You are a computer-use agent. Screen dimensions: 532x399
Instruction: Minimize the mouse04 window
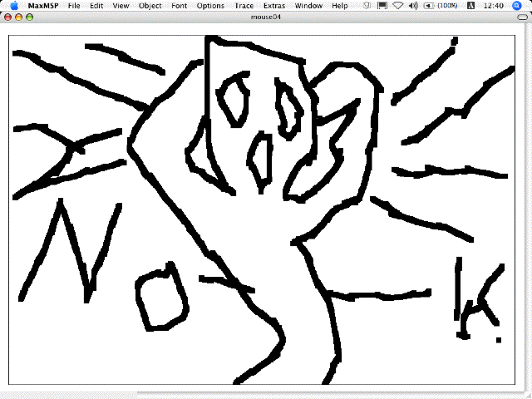click(x=18, y=17)
